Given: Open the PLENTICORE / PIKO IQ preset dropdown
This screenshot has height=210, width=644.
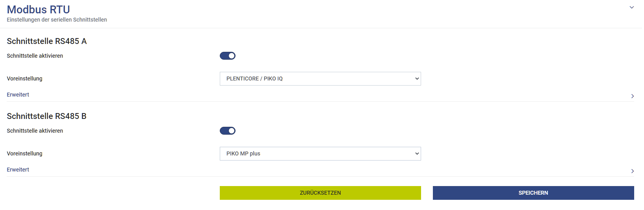Looking at the screenshot, I should pos(320,79).
